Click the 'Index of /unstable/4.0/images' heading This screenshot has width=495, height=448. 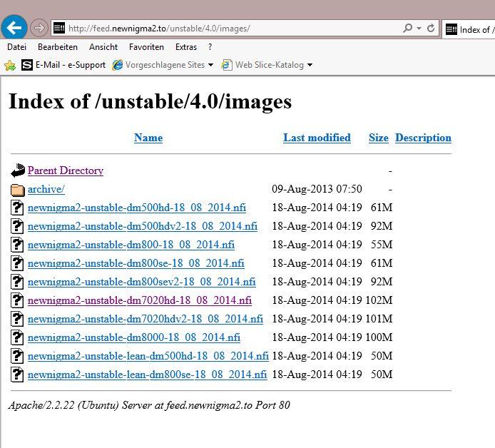pyautogui.click(x=150, y=102)
